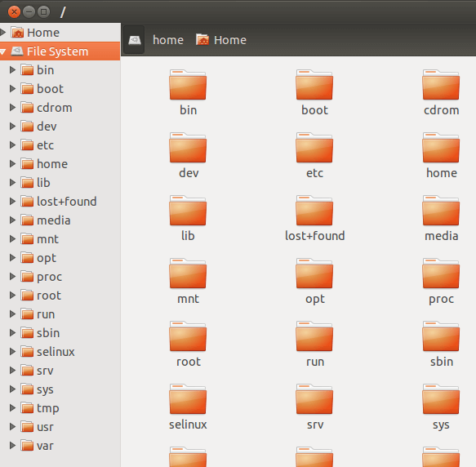Select the etc folder icon in grid

[314, 148]
